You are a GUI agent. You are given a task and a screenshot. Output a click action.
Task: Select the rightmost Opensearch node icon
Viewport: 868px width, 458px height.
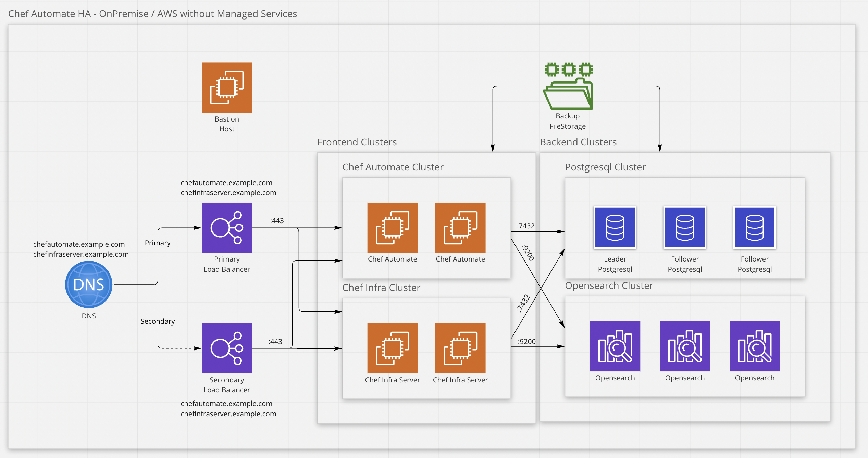pyautogui.click(x=755, y=346)
